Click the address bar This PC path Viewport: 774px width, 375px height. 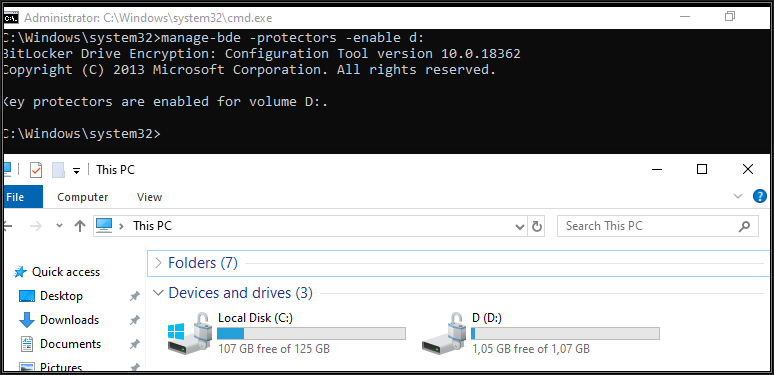coord(153,226)
